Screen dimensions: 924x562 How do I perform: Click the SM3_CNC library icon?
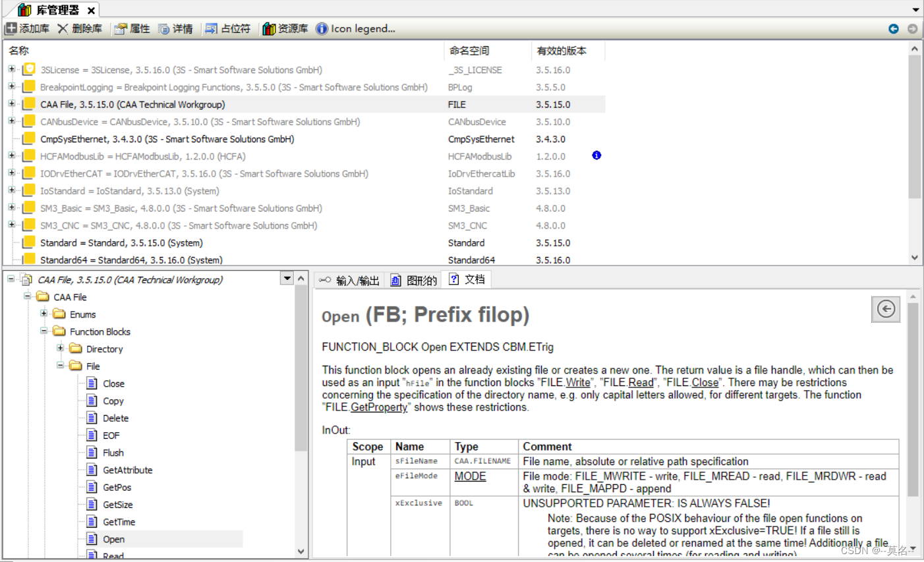coord(29,225)
